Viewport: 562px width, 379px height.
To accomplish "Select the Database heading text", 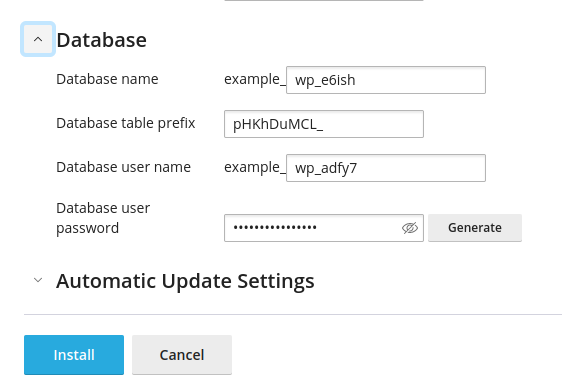I will click(101, 40).
